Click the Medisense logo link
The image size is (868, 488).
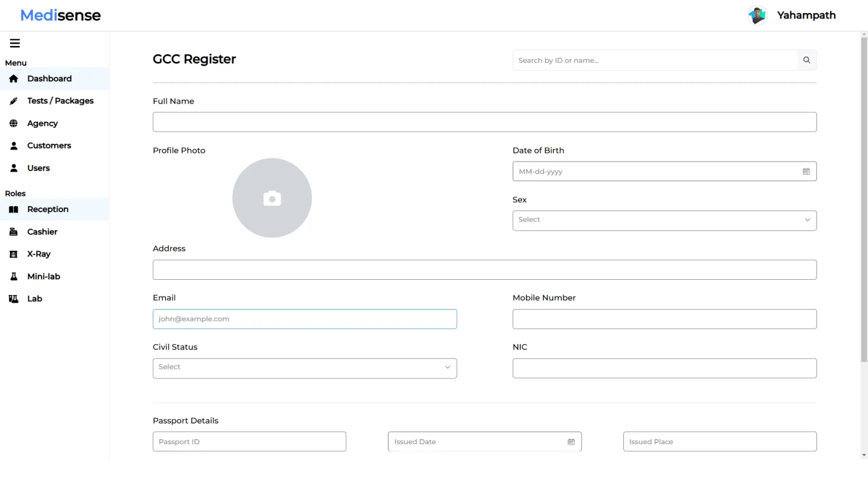[x=60, y=15]
